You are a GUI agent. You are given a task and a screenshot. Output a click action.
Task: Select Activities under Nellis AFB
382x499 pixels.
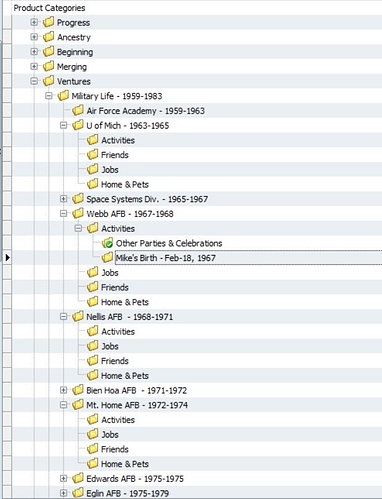(118, 332)
